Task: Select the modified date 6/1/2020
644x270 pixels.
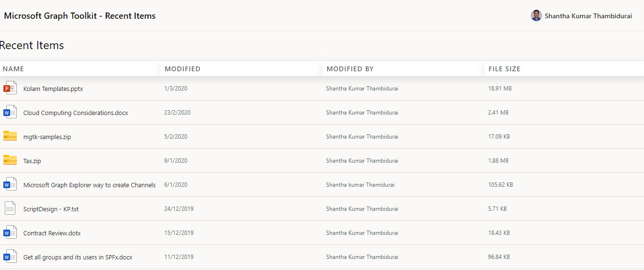Action: pyautogui.click(x=176, y=185)
